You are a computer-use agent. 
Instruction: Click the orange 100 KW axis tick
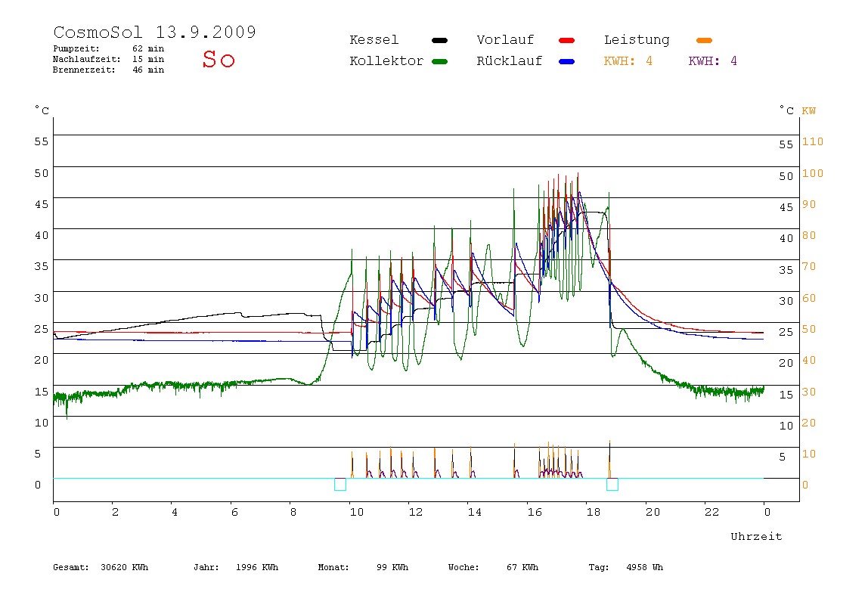click(x=813, y=173)
